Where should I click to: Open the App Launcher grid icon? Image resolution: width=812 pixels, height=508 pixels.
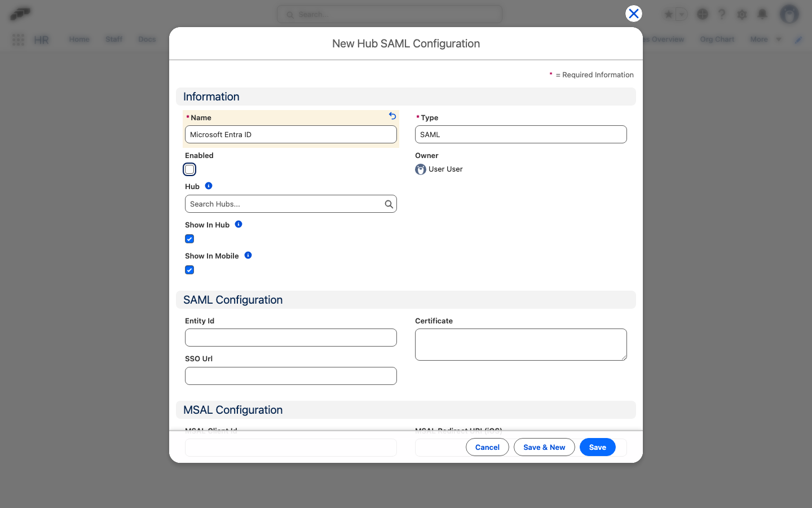[x=18, y=40]
